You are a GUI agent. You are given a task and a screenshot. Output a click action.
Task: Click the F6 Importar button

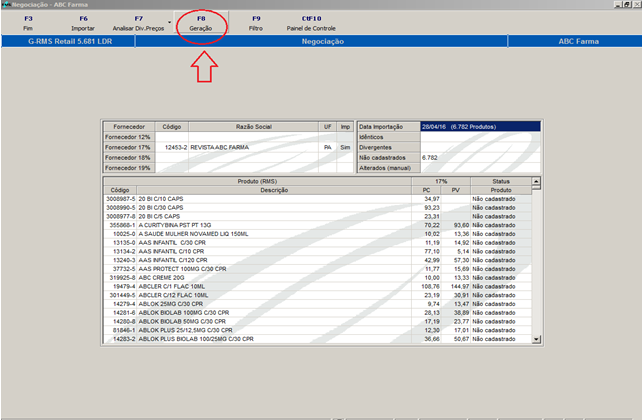point(83,23)
